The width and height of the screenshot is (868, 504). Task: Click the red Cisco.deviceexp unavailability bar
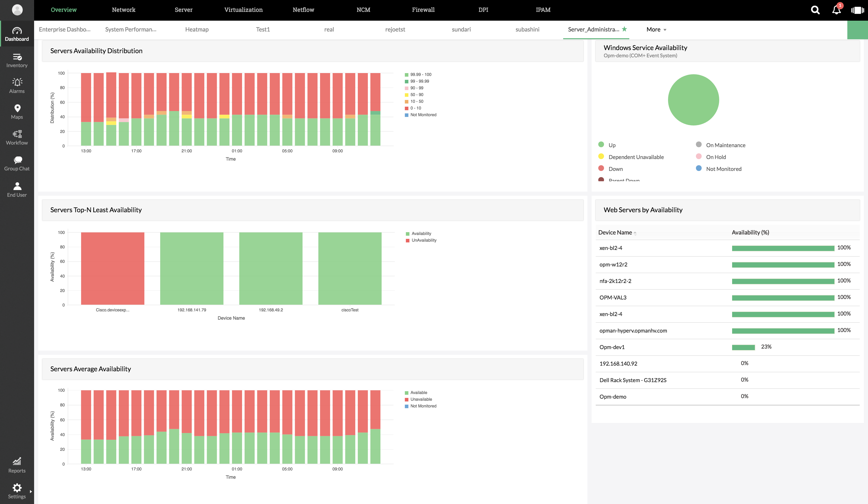(113, 268)
